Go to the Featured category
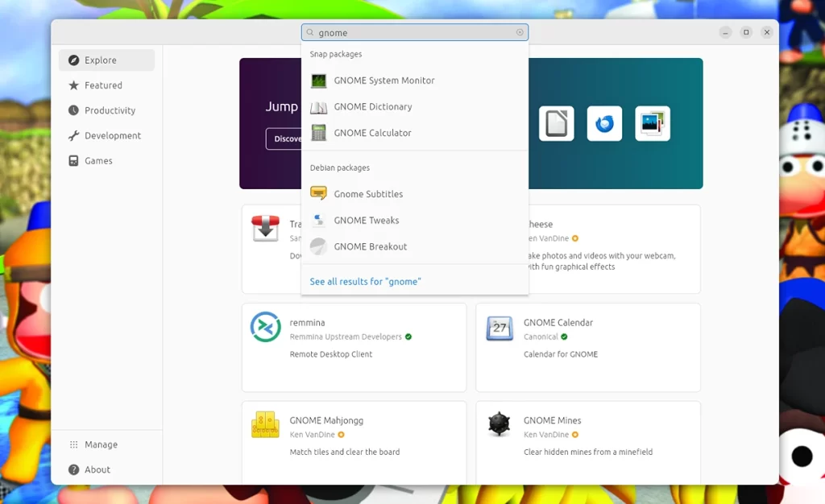The height and width of the screenshot is (504, 825). [107, 85]
